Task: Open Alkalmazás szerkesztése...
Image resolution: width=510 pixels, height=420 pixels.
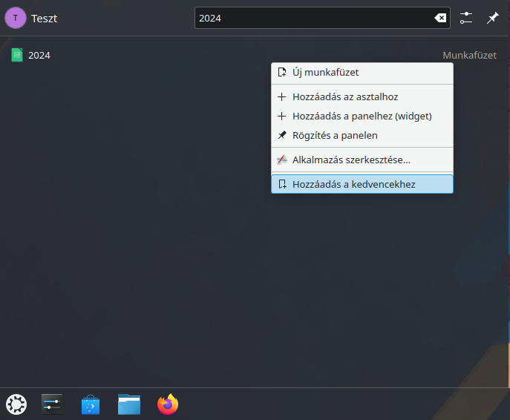Action: tap(362, 160)
